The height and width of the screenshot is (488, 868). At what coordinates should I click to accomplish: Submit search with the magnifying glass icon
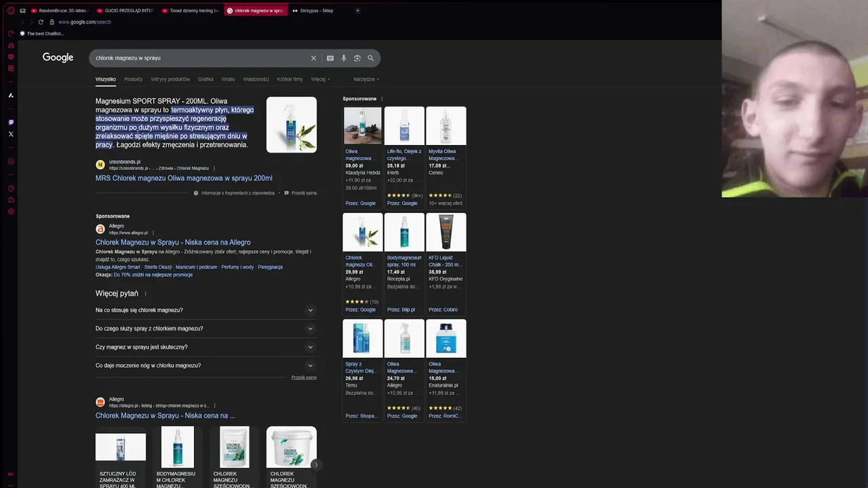(x=371, y=58)
